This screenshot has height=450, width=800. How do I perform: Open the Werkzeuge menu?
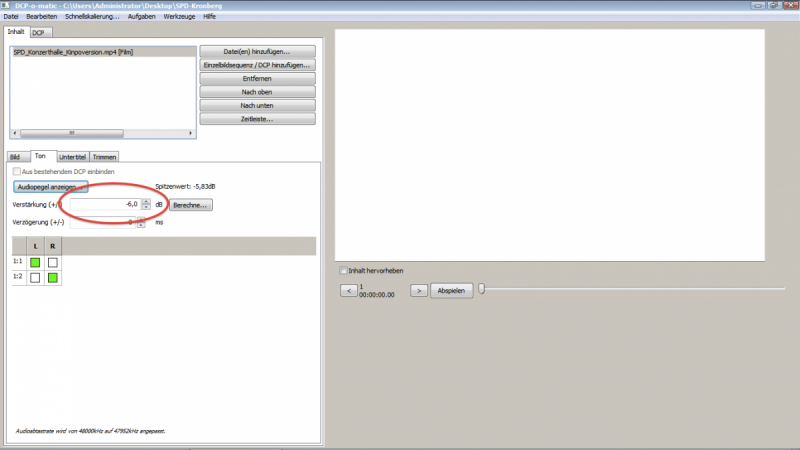coord(180,17)
